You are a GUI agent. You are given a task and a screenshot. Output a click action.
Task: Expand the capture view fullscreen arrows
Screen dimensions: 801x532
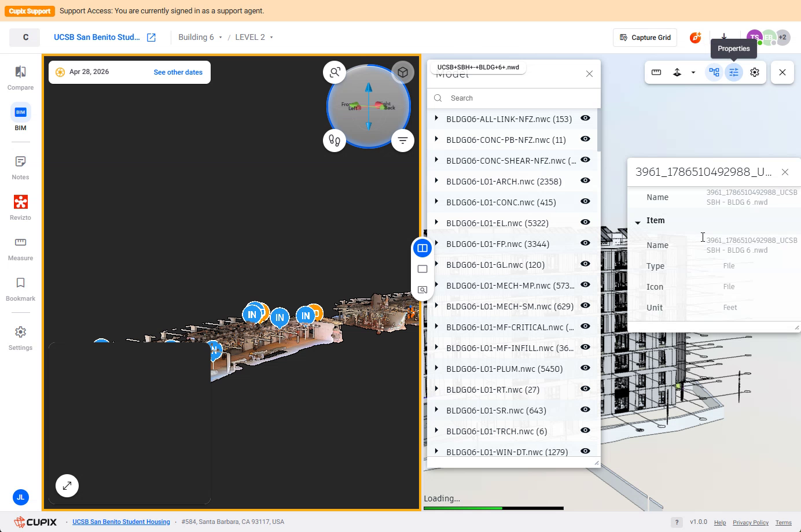[x=67, y=486]
